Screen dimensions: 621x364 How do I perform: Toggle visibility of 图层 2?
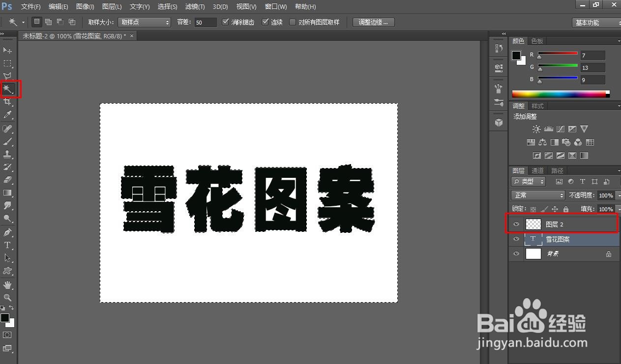[x=516, y=224]
